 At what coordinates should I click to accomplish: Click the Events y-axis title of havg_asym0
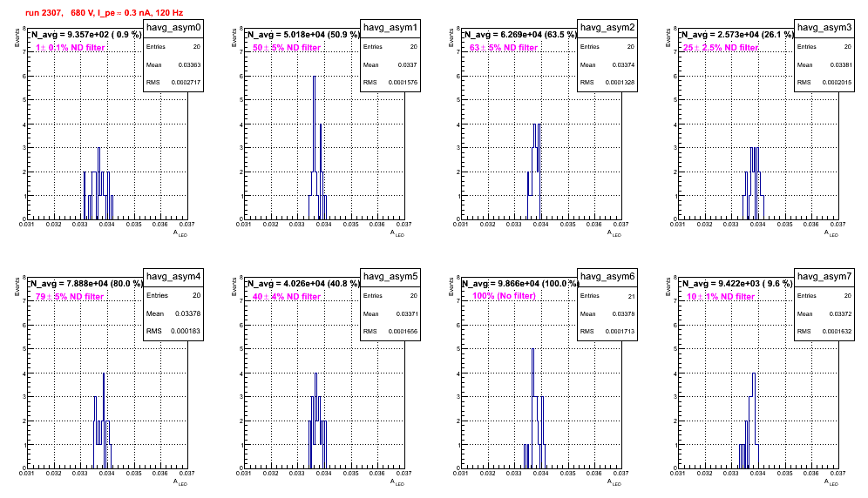coord(17,37)
